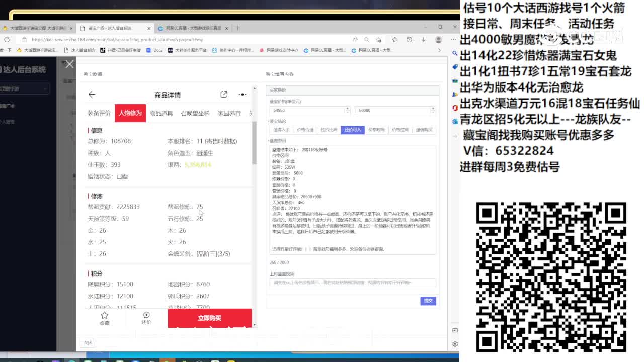Click the red 立即购买 button
Image resolution: width=644 pixels, height=362 pixels.
coord(209,318)
